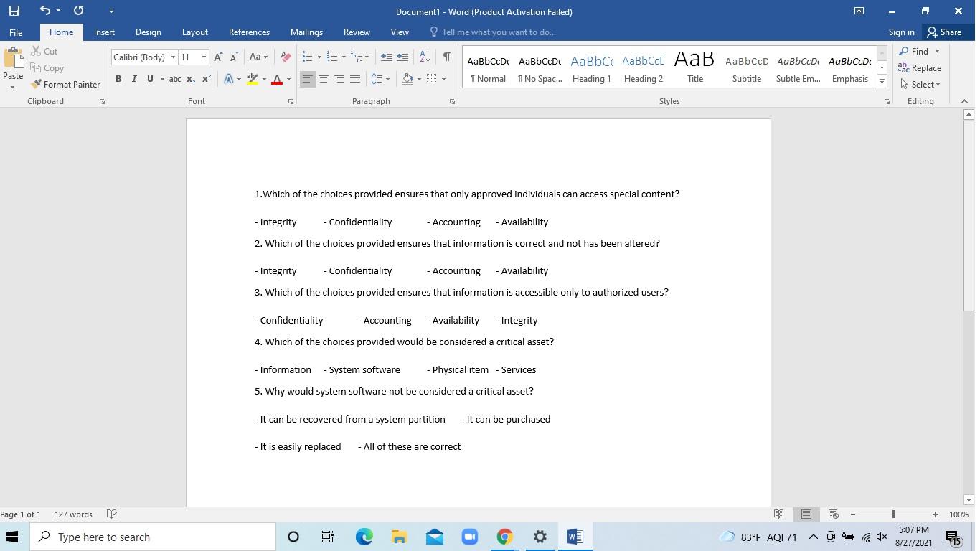Viewport: 980px width, 551px height.
Task: Click the Show/Hide paragraph marks icon
Action: pyautogui.click(x=447, y=56)
